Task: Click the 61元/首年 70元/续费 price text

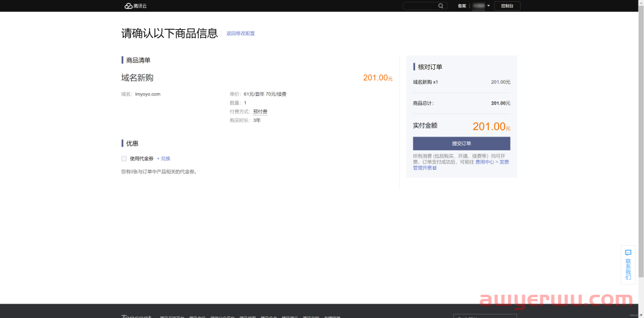Action: coord(265,94)
